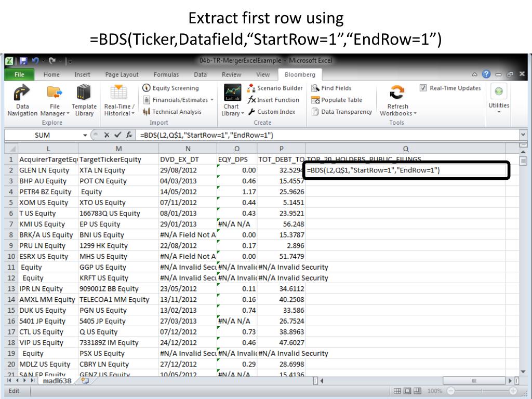
Task: Click in the formula bar text
Action: coord(206,135)
